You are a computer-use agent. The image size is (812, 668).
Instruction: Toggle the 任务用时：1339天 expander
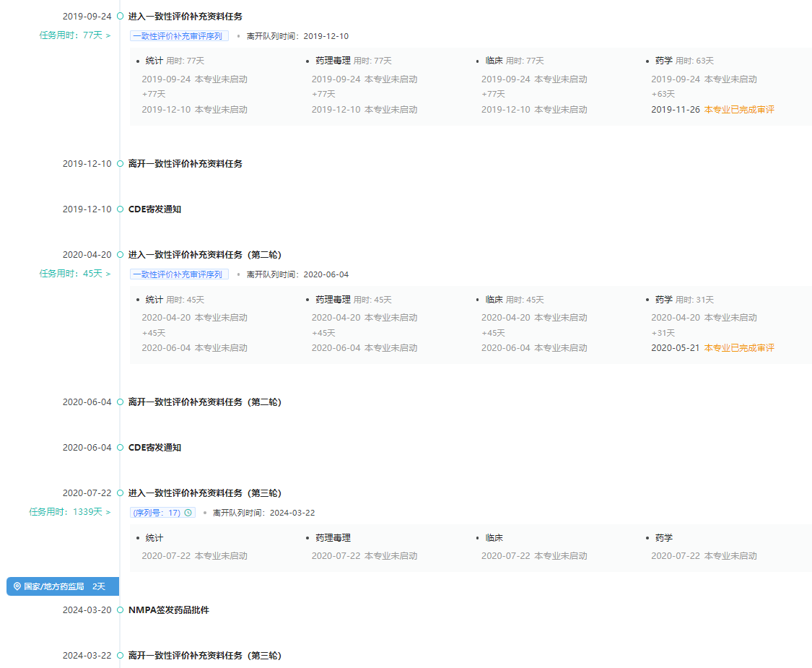pos(108,512)
